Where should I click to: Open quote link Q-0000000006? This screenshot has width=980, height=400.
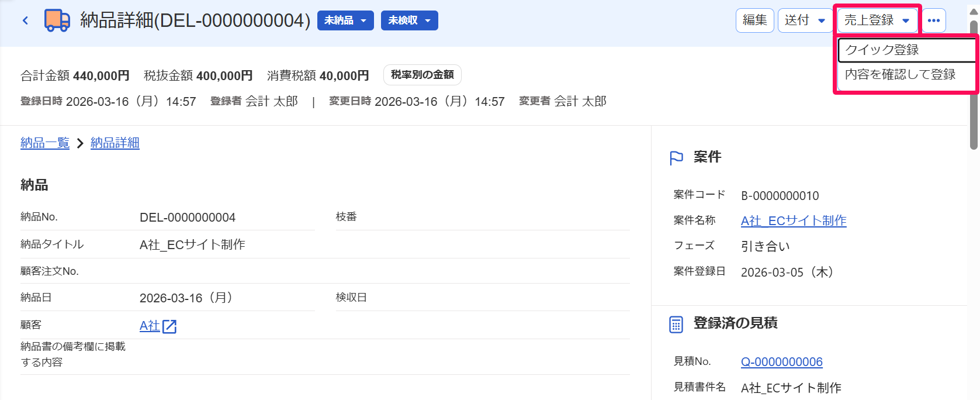pos(782,362)
